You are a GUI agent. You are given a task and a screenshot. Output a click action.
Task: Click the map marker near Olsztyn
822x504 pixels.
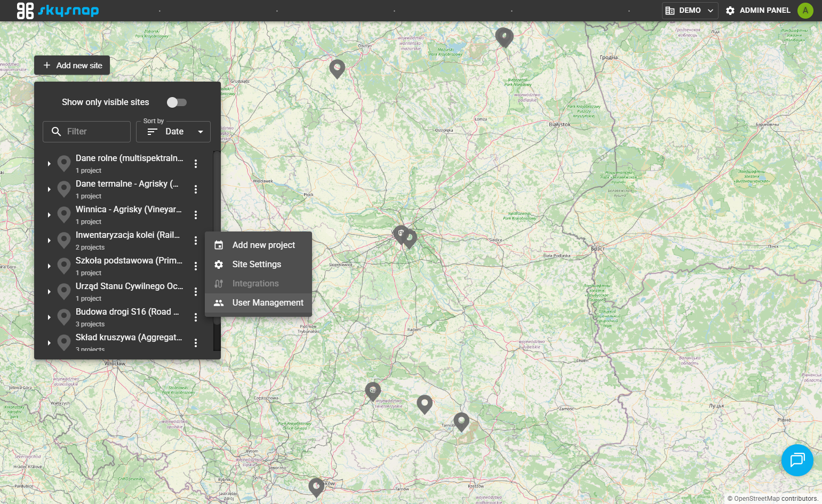tap(337, 69)
